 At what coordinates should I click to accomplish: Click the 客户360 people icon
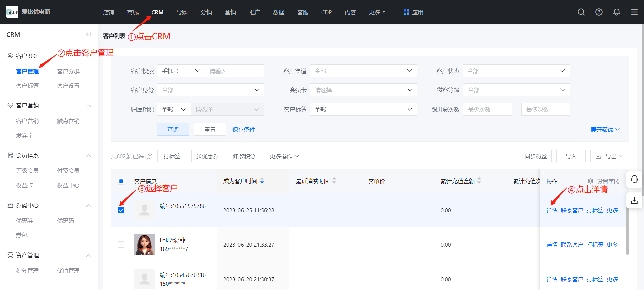(x=10, y=56)
